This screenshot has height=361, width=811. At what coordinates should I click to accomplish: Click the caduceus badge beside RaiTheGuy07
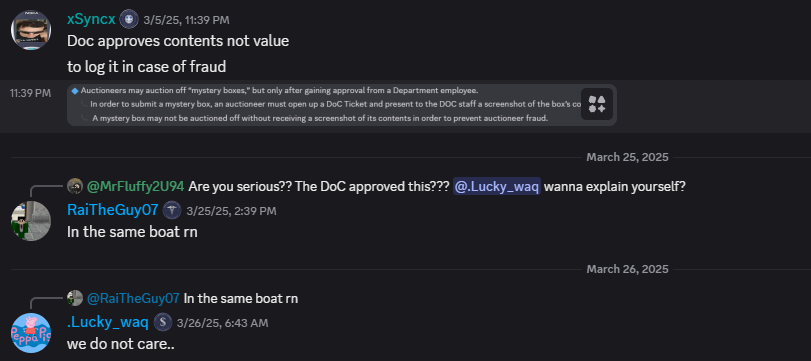pos(172,210)
